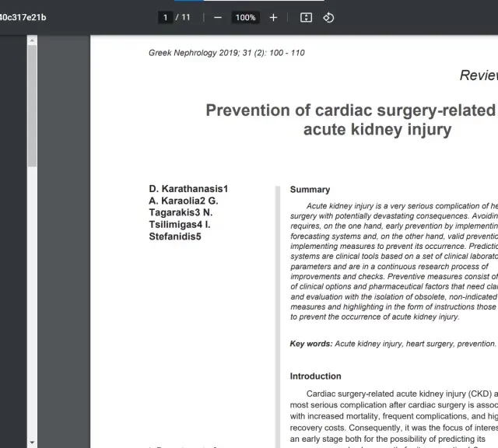Click author name 'Stefanidis5'
498x448 pixels.
pyautogui.click(x=175, y=236)
